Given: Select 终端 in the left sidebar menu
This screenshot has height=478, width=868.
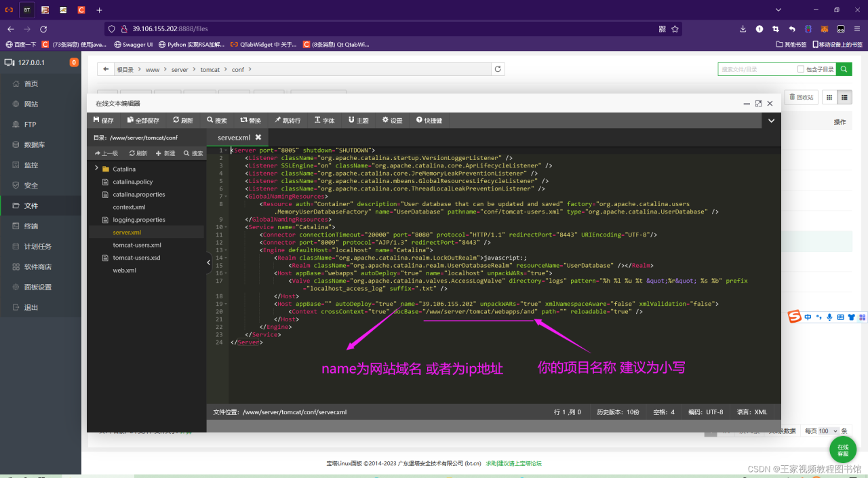Looking at the screenshot, I should click(x=31, y=226).
